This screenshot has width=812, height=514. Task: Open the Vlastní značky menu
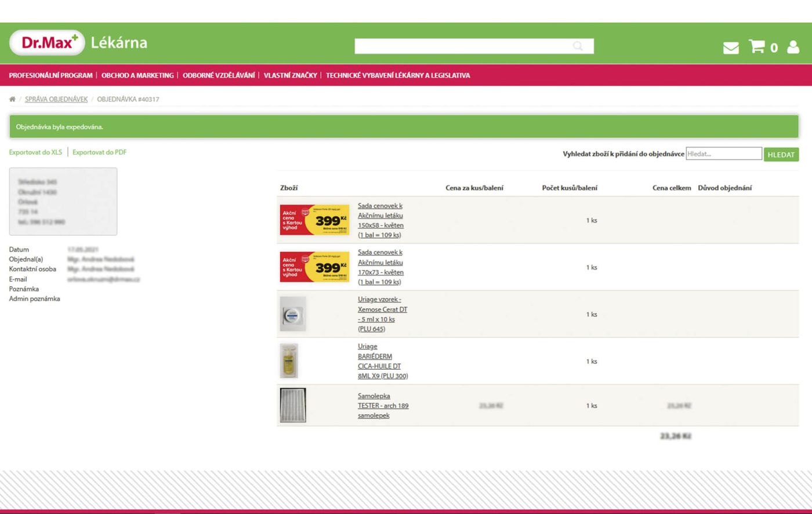pos(290,75)
